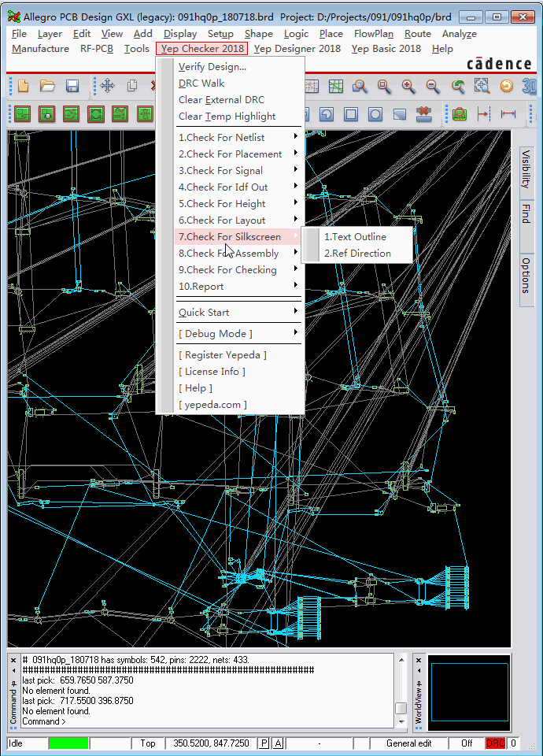Click the fifth green slide icon
The height and width of the screenshot is (756, 543).
(x=120, y=114)
